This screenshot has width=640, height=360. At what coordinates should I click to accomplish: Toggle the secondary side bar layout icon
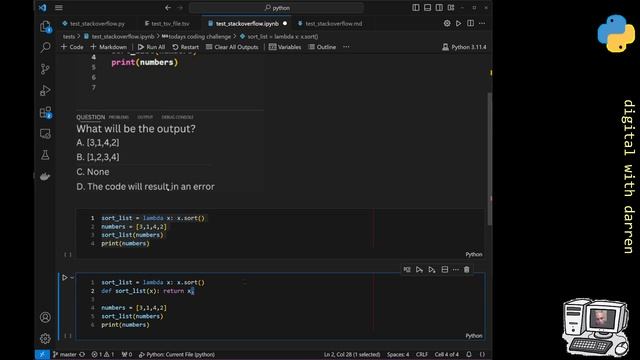(439, 8)
